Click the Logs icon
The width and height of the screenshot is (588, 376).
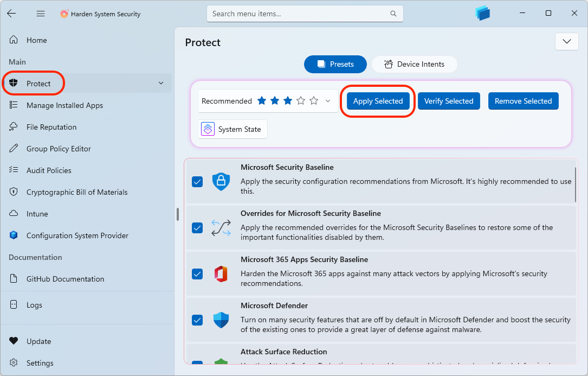(14, 304)
